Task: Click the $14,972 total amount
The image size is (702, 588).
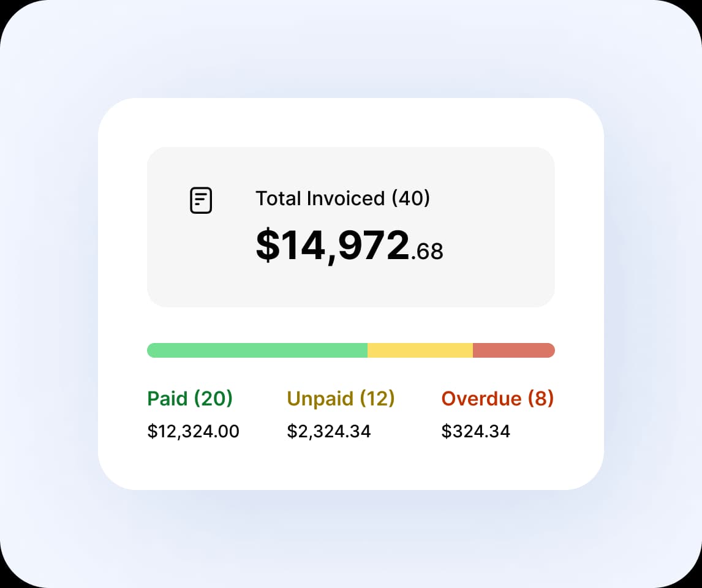Action: pyautogui.click(x=332, y=246)
